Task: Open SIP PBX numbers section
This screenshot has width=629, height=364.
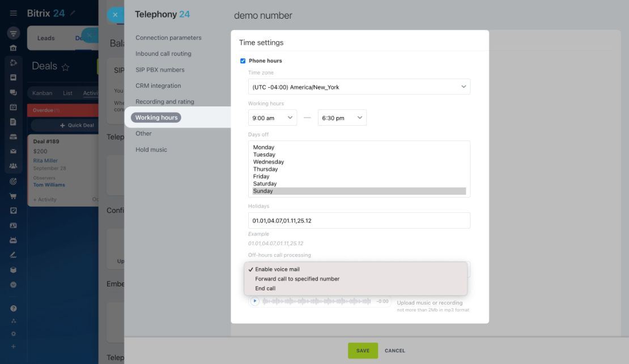Action: click(160, 70)
